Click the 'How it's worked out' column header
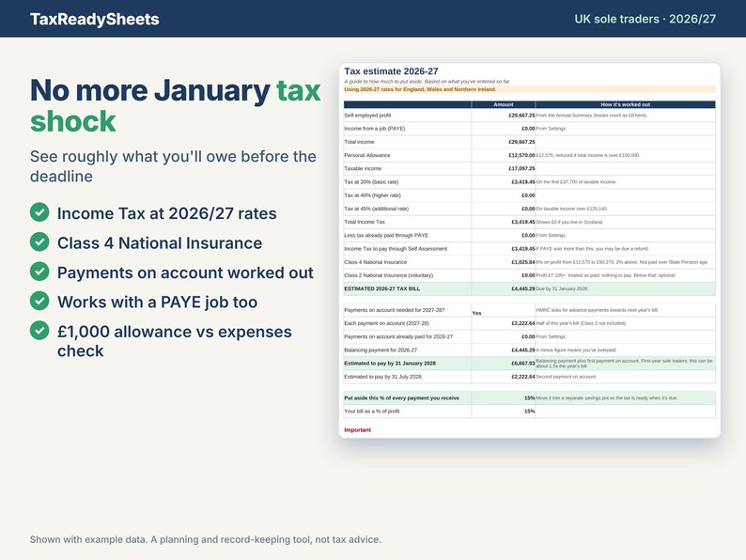The image size is (746, 560). click(625, 104)
